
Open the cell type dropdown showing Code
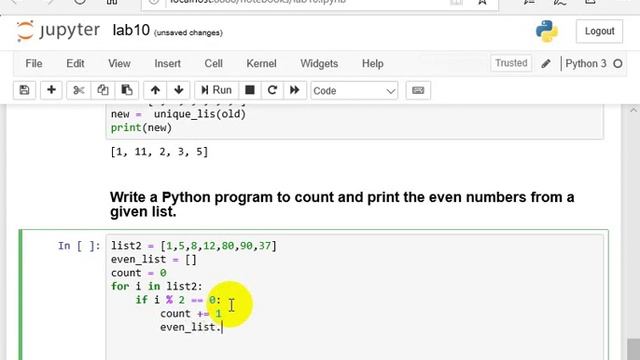click(354, 91)
